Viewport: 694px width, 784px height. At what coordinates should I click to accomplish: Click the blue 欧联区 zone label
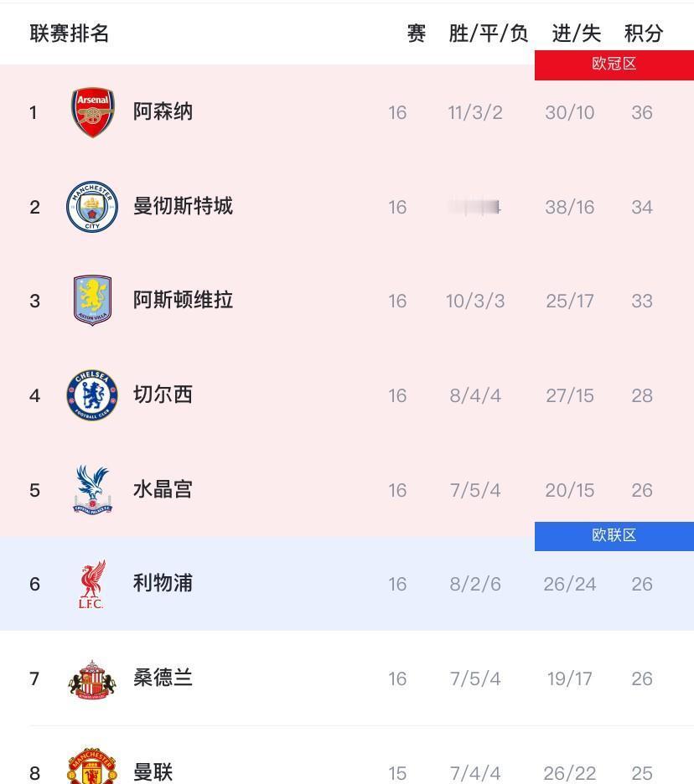click(x=614, y=536)
